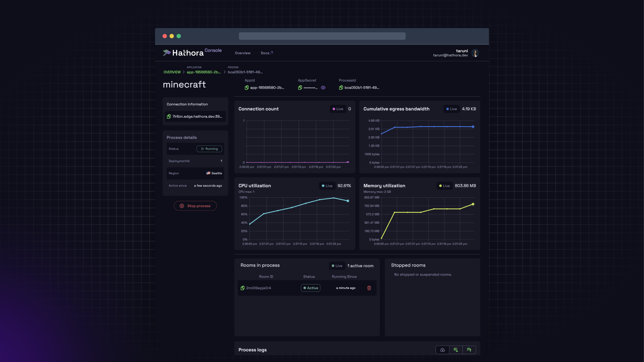Copy the ProcessId value icon
644x362 pixels.
[x=341, y=87]
